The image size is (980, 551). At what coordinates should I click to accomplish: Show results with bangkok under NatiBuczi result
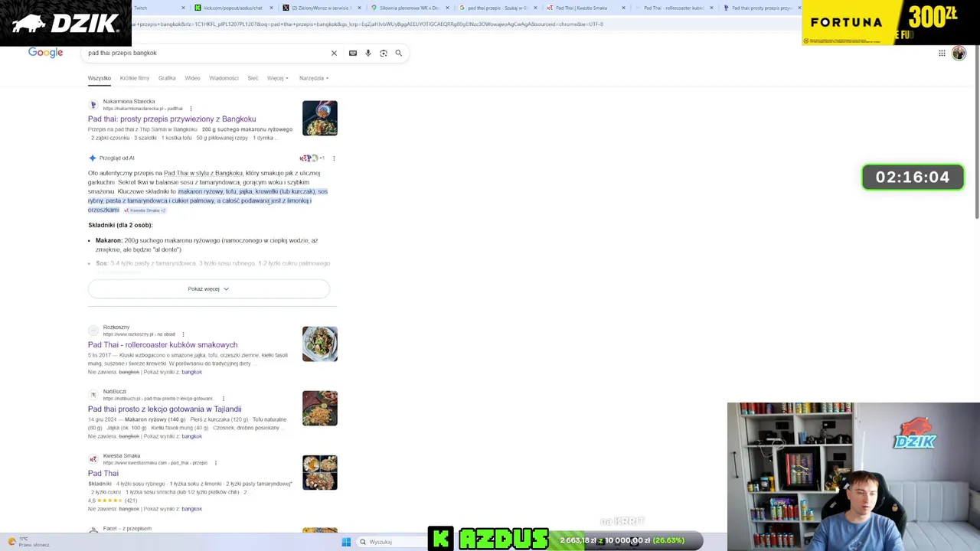click(x=191, y=436)
